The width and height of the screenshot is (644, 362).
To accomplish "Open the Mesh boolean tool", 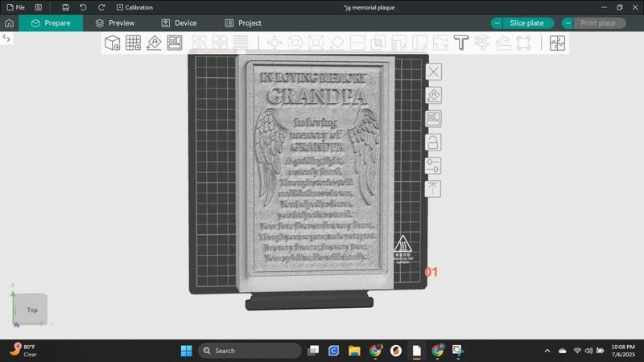I will coord(378,43).
